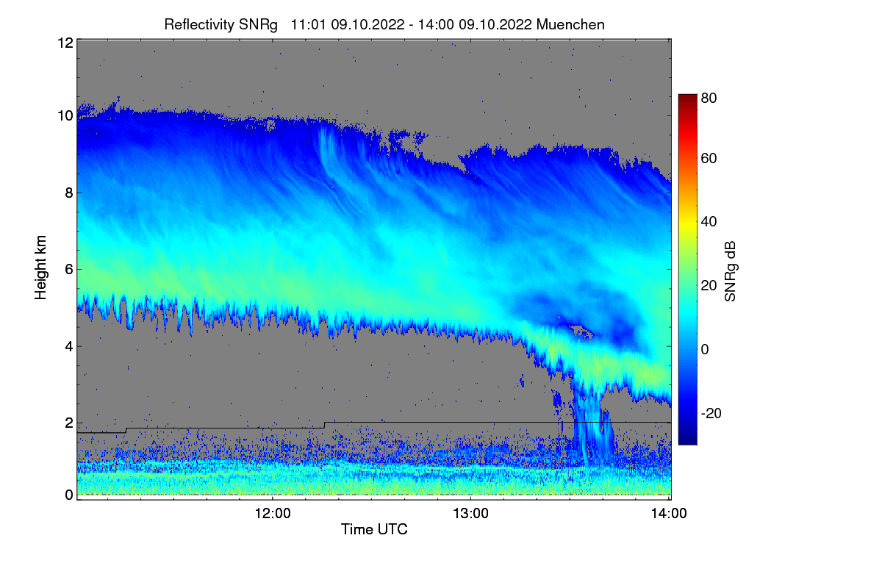Click the 14:00 time tick label

pos(670,514)
